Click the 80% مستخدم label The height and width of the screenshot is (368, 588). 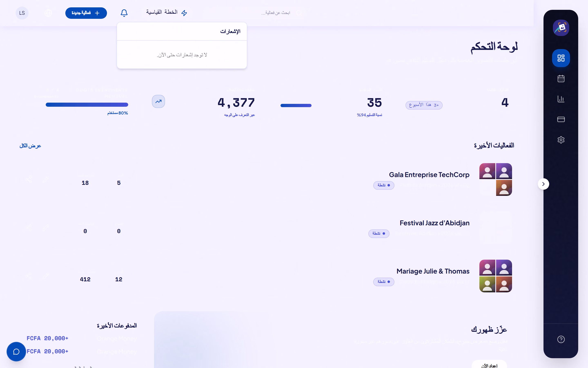(118, 113)
